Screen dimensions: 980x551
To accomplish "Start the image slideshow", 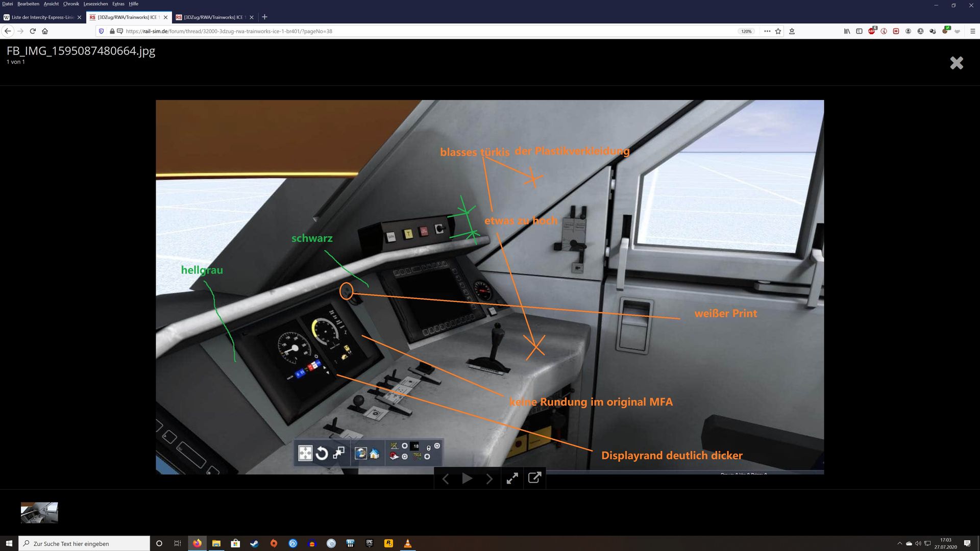I will click(467, 479).
